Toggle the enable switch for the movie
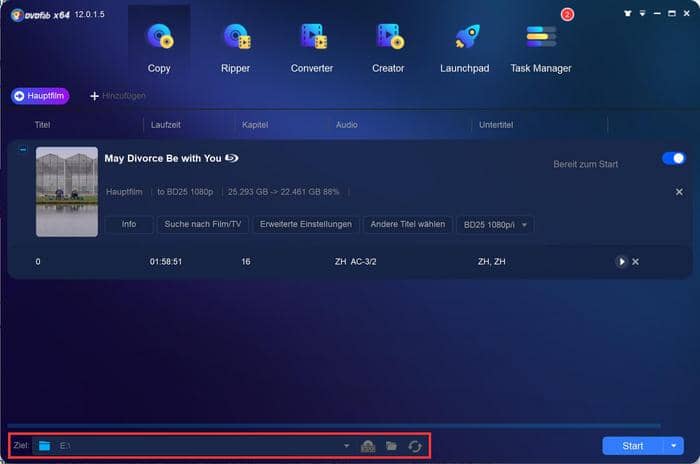This screenshot has height=464, width=700. pos(674,158)
